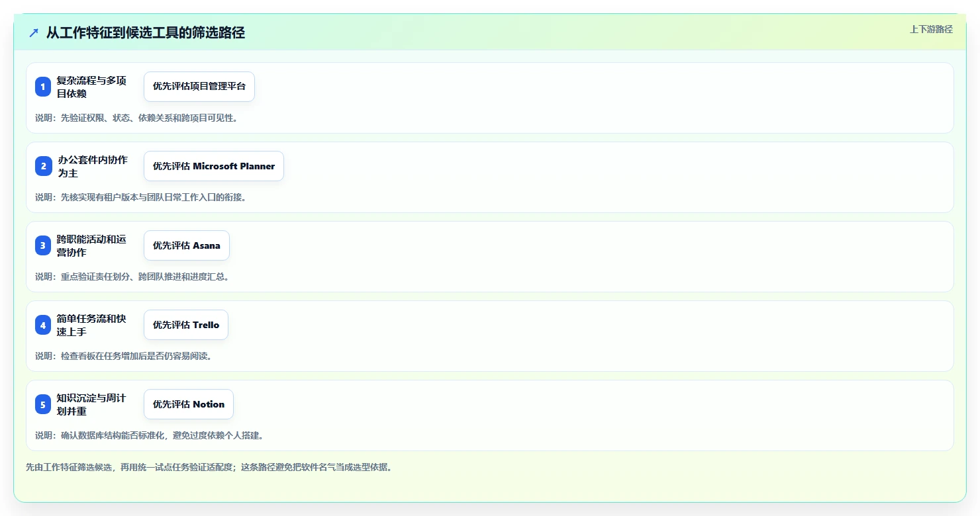Select the text 复杂流程与多项目依赖

91,87
